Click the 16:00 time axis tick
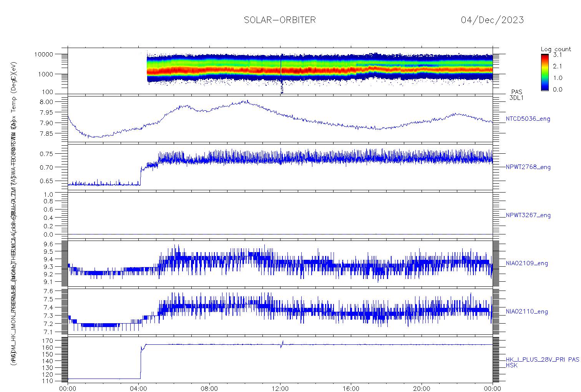 (x=351, y=389)
